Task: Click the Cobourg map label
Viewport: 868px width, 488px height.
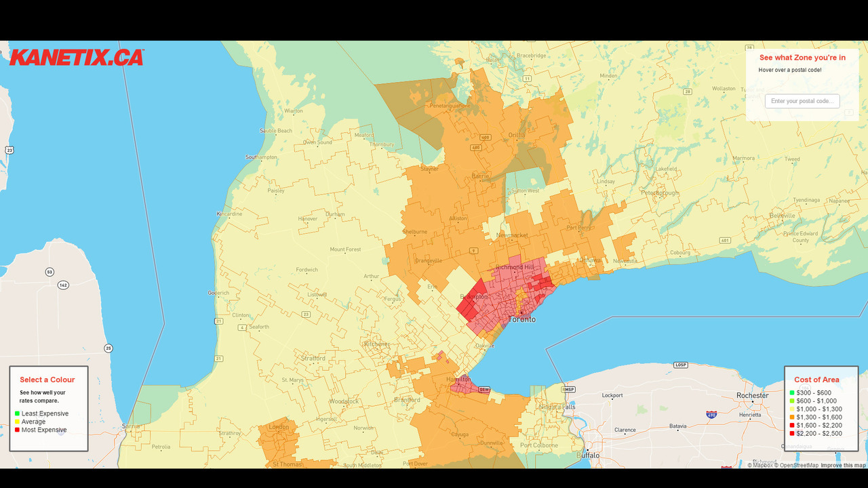Action: point(679,253)
